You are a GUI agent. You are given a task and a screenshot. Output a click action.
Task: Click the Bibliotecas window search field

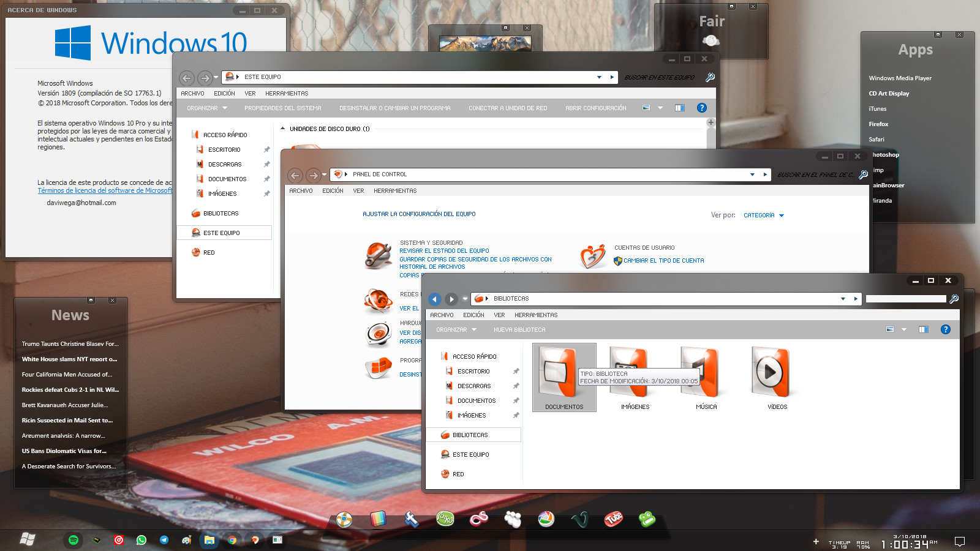click(x=905, y=299)
